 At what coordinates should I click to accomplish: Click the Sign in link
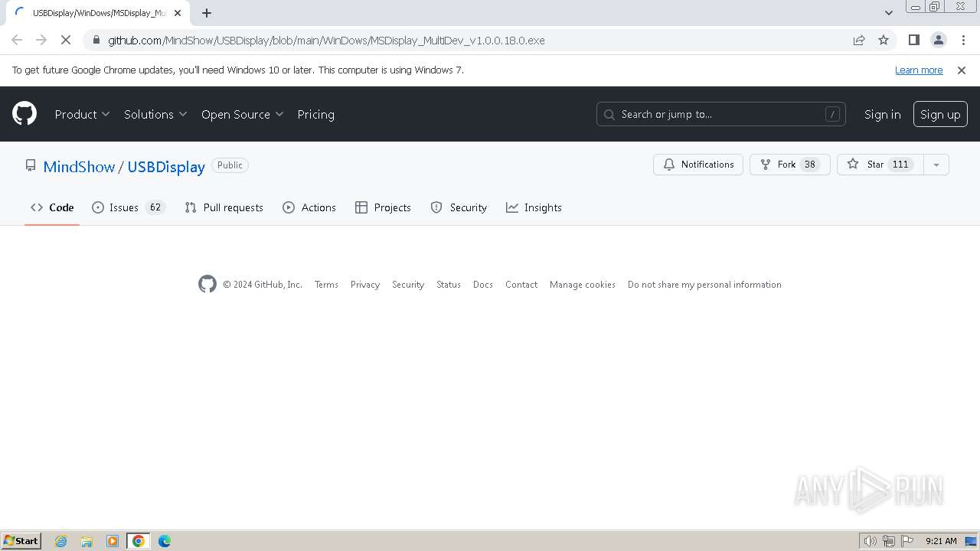882,114
